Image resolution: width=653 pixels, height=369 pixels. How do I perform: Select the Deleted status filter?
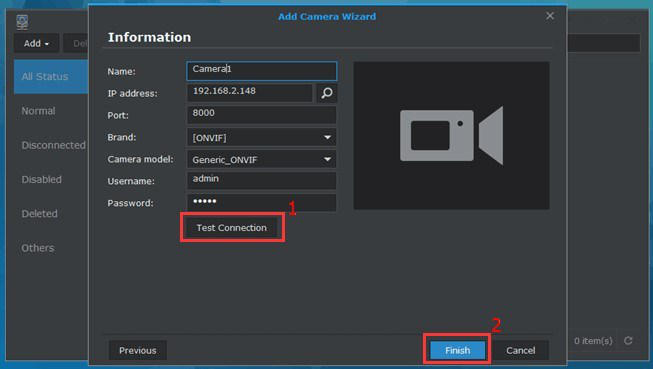click(x=40, y=214)
